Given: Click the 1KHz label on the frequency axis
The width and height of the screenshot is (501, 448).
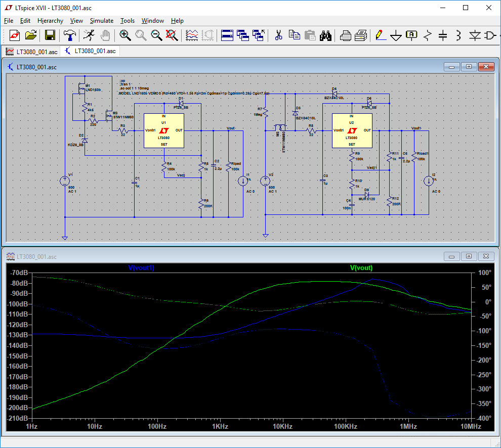Looking at the screenshot, I should click(220, 426).
